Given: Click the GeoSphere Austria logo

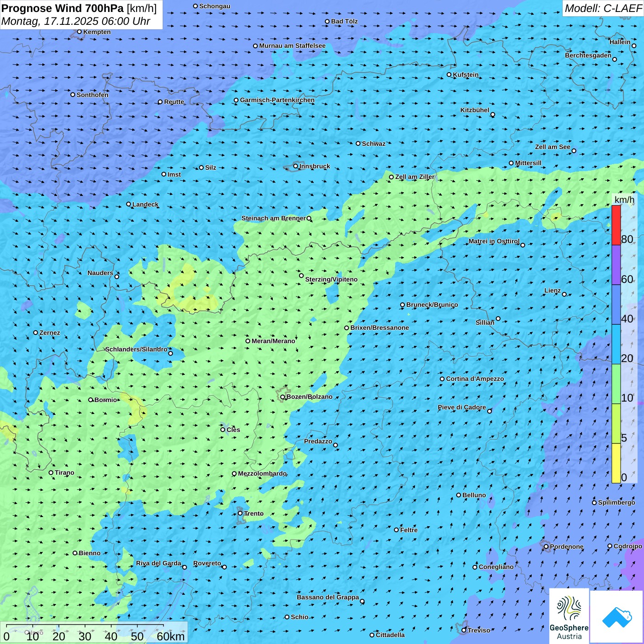Looking at the screenshot, I should 569,616.
